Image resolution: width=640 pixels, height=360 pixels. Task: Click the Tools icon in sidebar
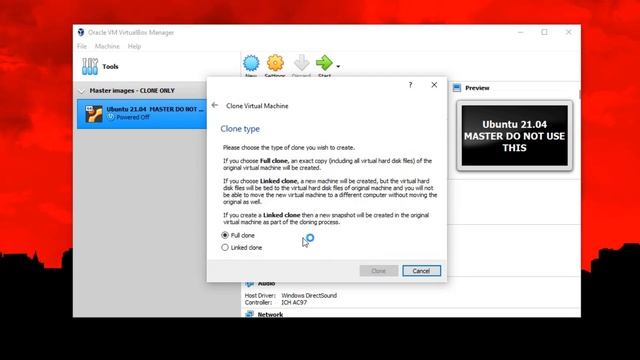pyautogui.click(x=90, y=67)
